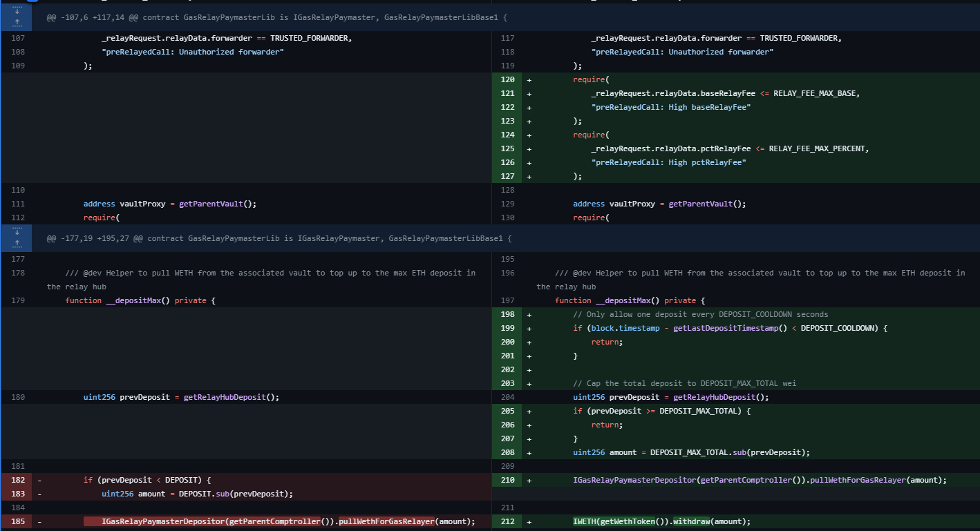This screenshot has height=531, width=980.
Task: Click minus marker on deleted line 183
Action: 39,494
